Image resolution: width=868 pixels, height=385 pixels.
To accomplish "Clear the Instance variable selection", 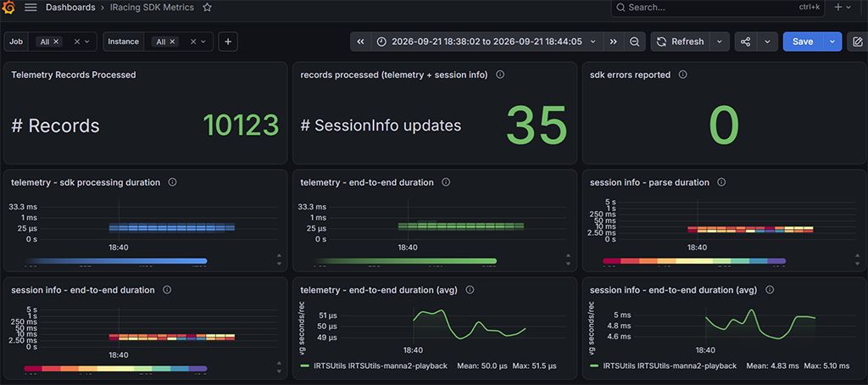I will coord(193,42).
